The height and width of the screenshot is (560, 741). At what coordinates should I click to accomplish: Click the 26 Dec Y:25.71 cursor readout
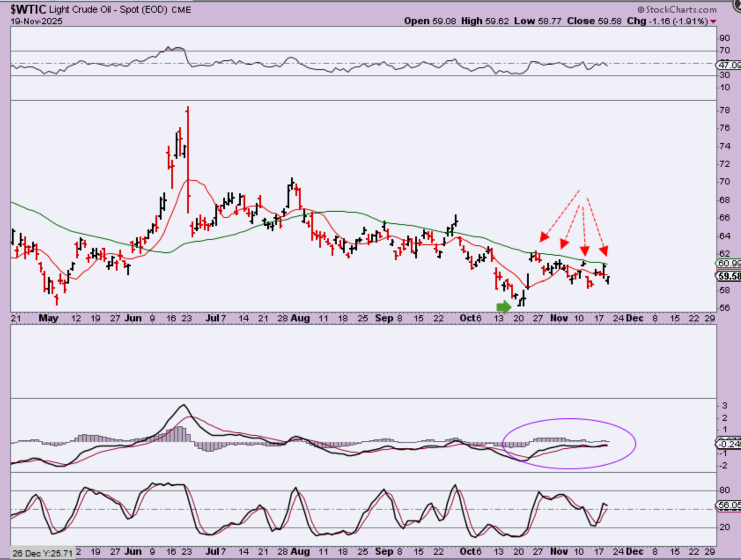(x=42, y=553)
